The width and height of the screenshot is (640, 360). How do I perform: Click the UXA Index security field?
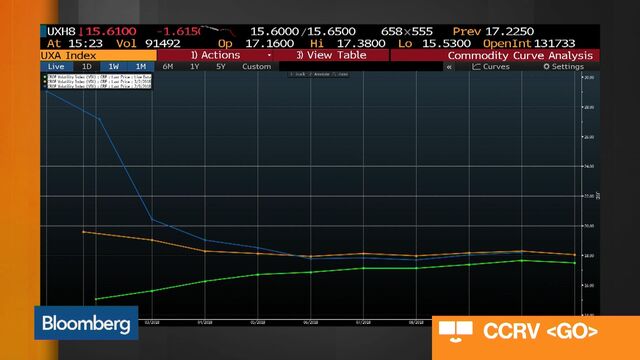tap(98, 56)
